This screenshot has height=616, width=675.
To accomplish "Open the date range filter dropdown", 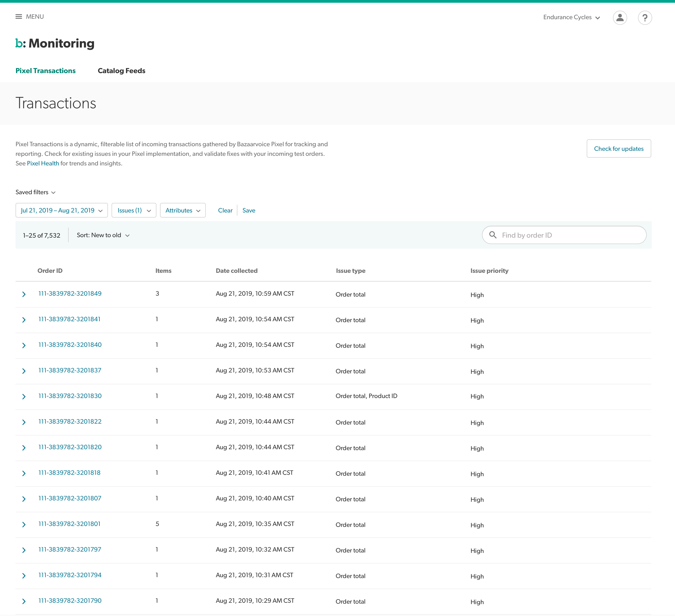I will (x=62, y=210).
